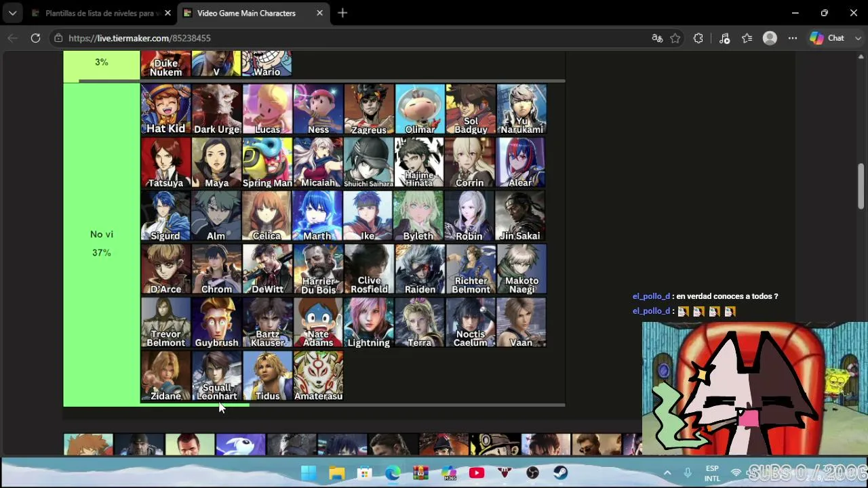
Task: Expand the tab search dropdown
Action: pos(12,13)
